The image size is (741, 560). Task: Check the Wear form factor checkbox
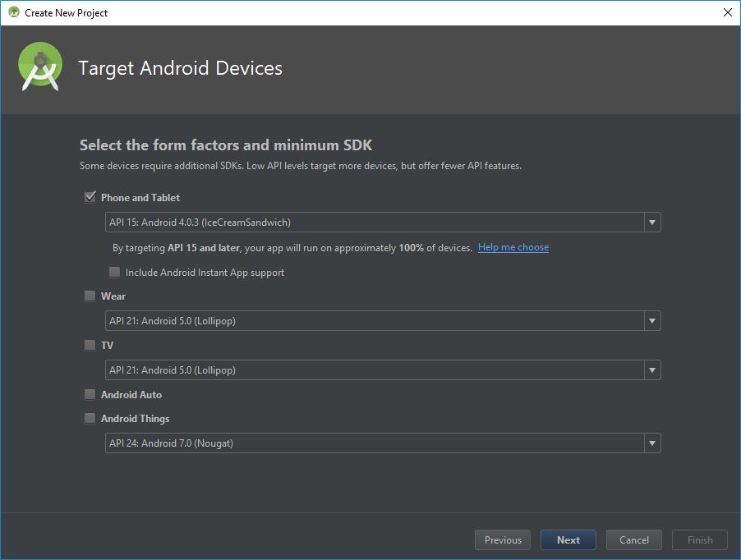pyautogui.click(x=90, y=296)
